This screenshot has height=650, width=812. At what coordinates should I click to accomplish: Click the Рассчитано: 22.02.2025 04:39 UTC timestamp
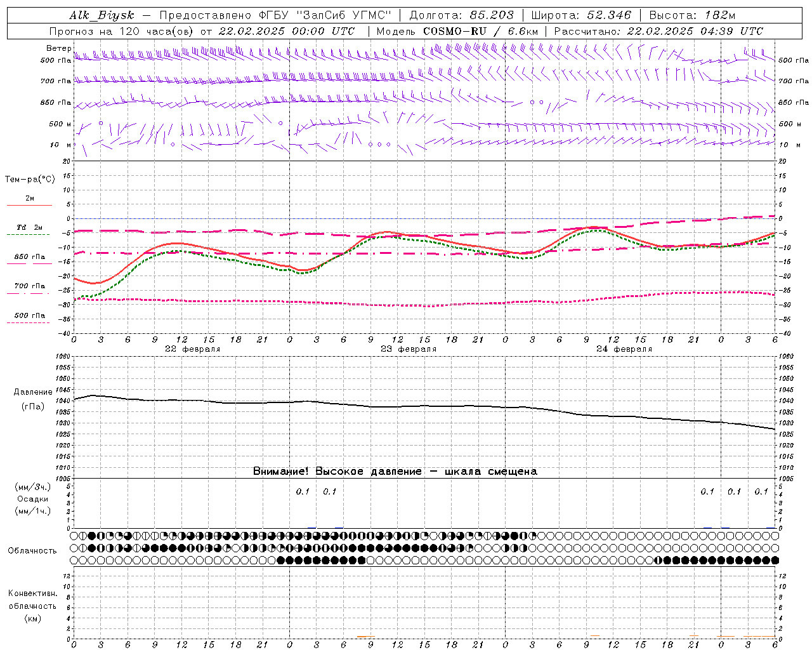coord(658,31)
